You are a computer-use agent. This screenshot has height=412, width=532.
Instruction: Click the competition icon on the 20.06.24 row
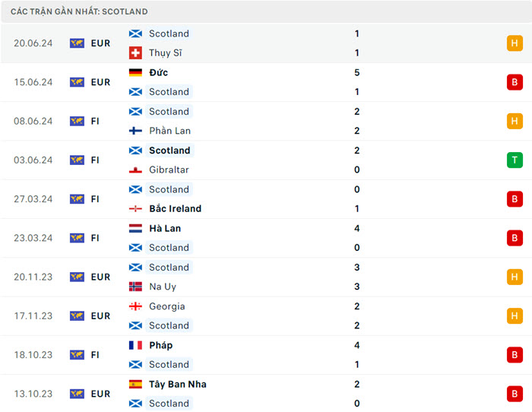(x=77, y=43)
